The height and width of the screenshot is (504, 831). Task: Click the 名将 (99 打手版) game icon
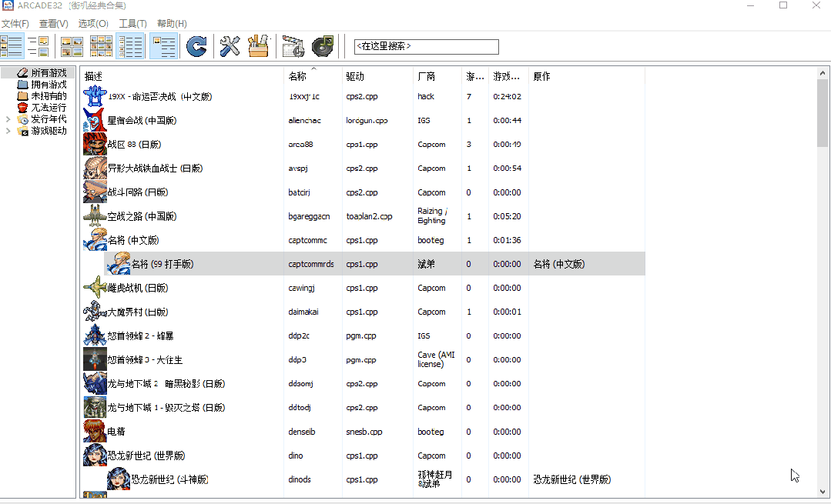pyautogui.click(x=119, y=264)
